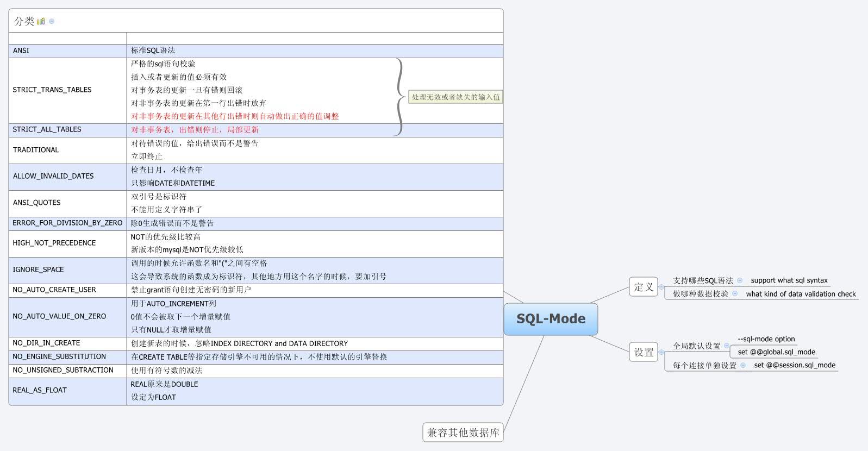Collapse the 做哪种数据校验 subtopic
Viewport: 868px width, 451px height.
coord(735,293)
